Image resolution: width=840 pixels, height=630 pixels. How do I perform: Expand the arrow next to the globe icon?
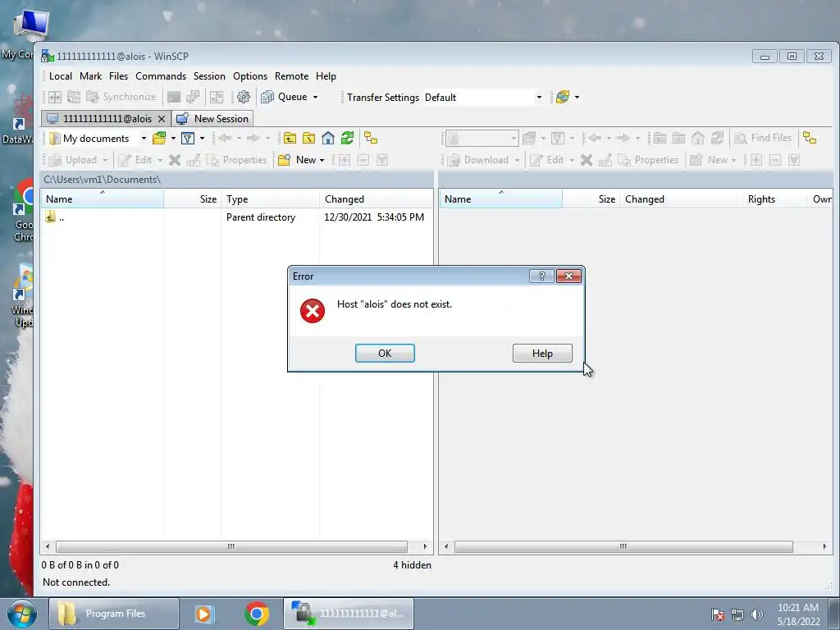(x=577, y=97)
